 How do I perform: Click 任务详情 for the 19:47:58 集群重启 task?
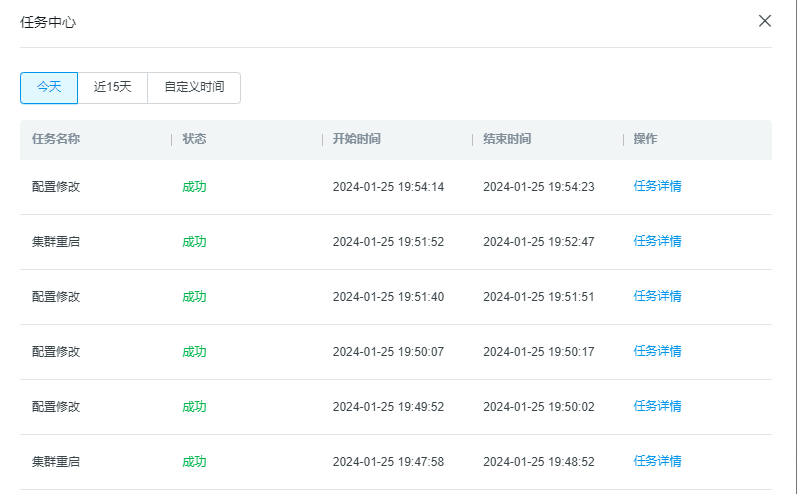[657, 461]
